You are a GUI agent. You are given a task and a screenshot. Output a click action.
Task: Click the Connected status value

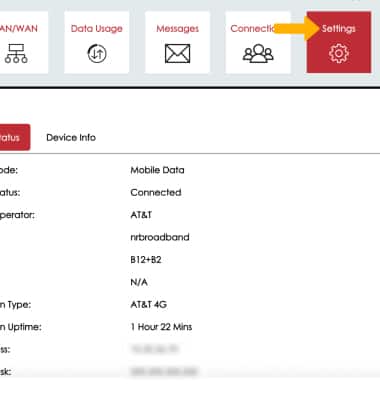[156, 192]
